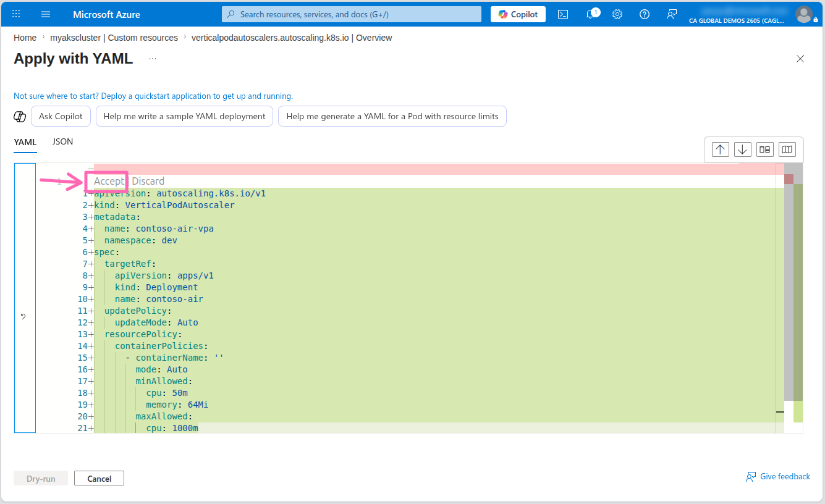The height and width of the screenshot is (504, 825).
Task: Open the Give feedback link
Action: pos(778,476)
